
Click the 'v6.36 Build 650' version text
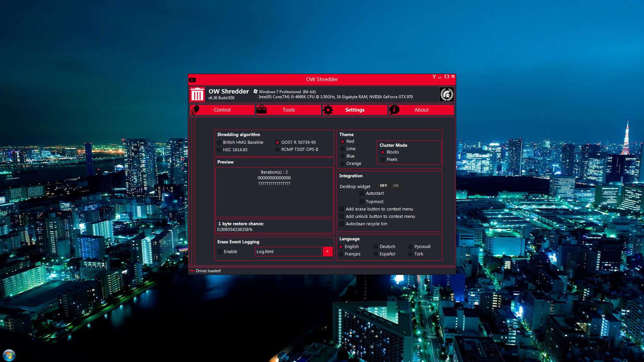pos(221,98)
